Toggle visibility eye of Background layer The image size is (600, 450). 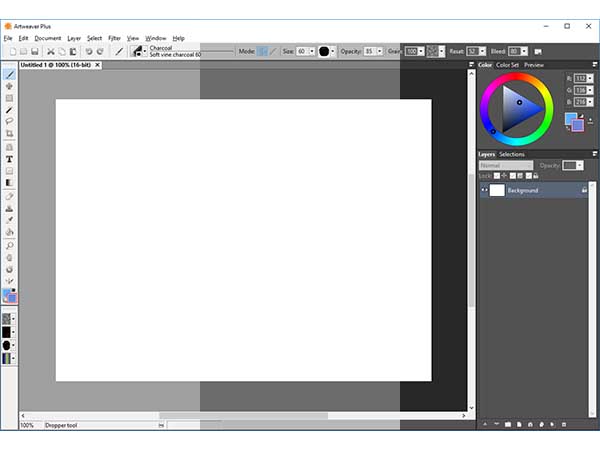(x=485, y=190)
